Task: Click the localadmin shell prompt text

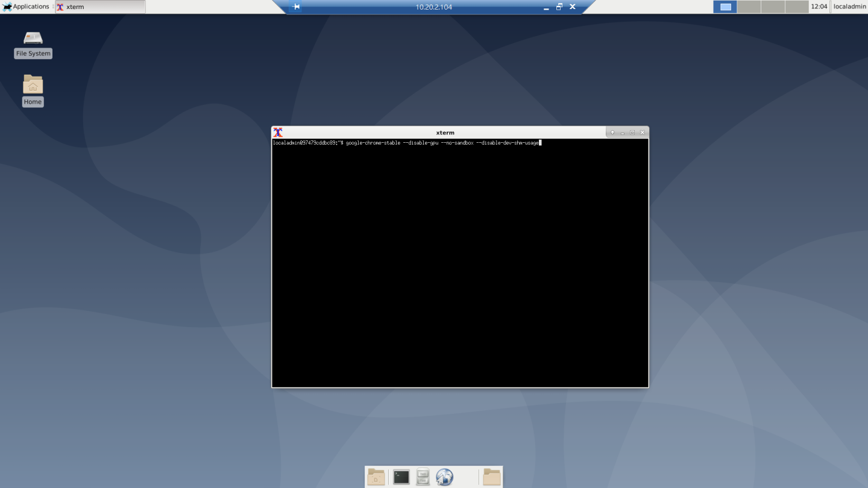Action: [307, 143]
